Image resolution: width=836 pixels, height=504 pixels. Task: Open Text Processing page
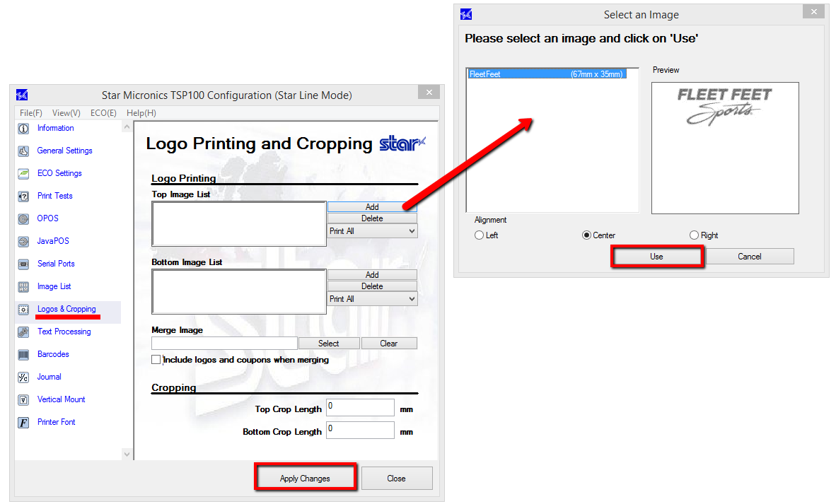click(x=64, y=332)
